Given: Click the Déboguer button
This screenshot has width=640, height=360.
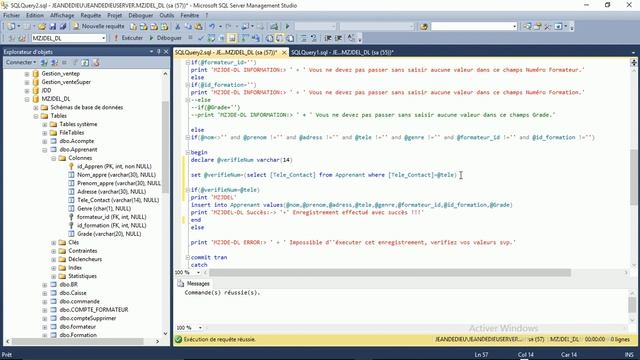Looking at the screenshot, I should [x=165, y=38].
